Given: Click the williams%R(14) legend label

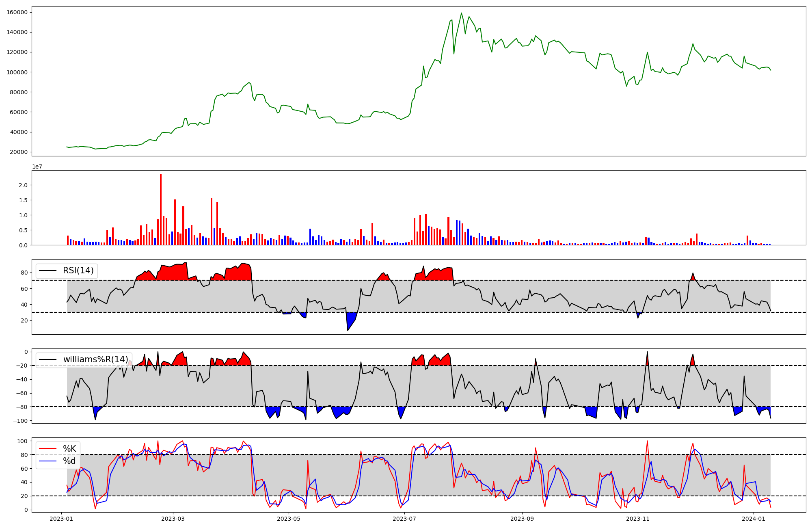Looking at the screenshot, I should coord(95,359).
